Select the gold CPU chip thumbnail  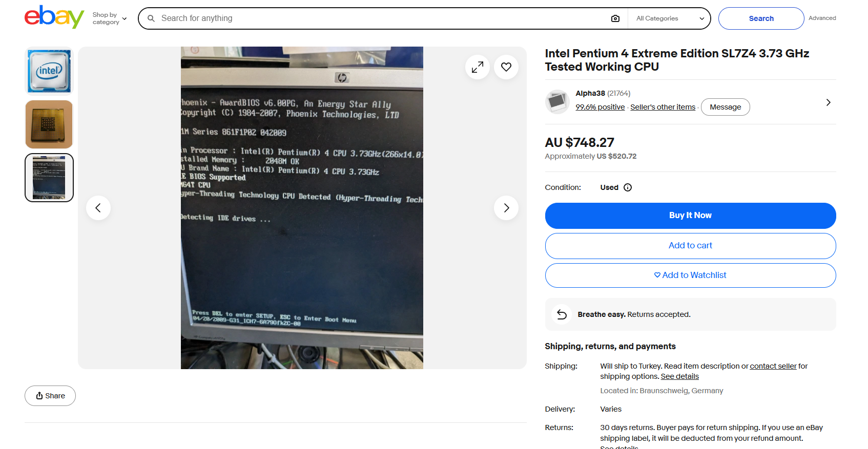49,124
